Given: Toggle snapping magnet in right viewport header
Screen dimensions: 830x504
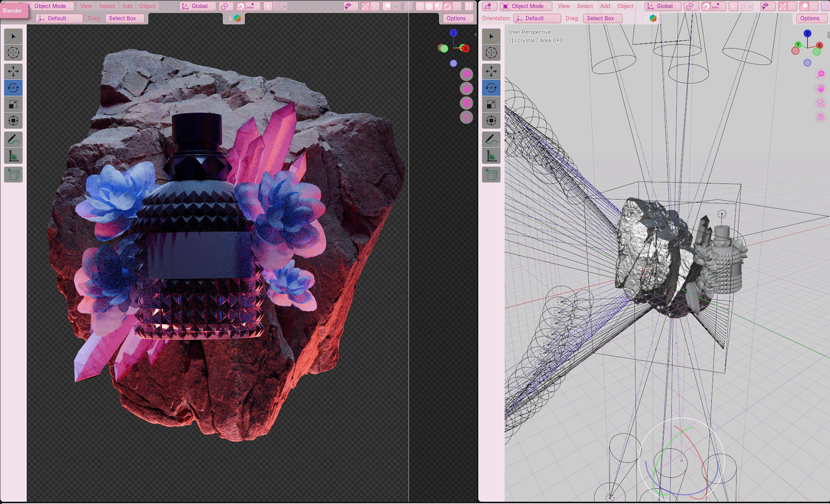Looking at the screenshot, I should (705, 6).
